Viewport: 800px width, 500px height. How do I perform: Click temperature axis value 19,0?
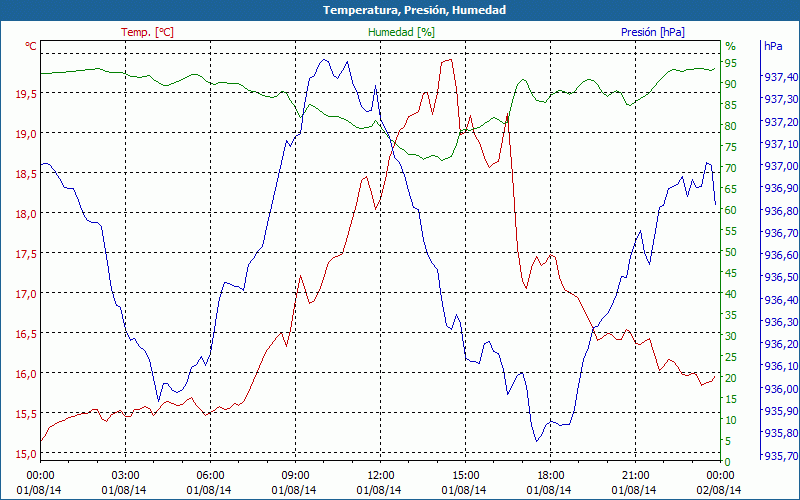click(x=27, y=134)
